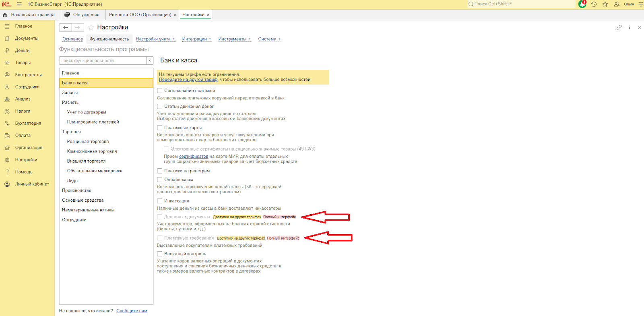Follow the Перейдите на другой тариф link

click(x=188, y=80)
